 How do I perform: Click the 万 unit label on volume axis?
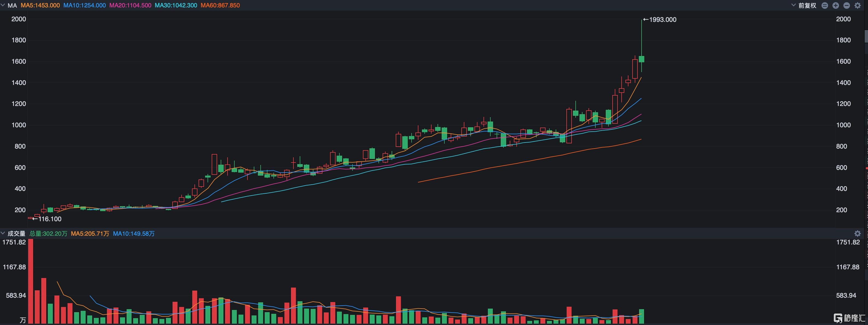23,320
